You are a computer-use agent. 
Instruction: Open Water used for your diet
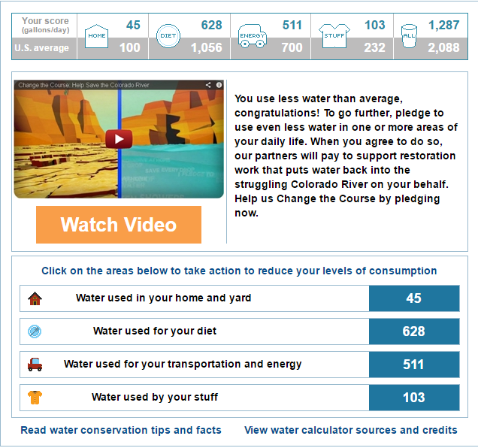(x=240, y=331)
